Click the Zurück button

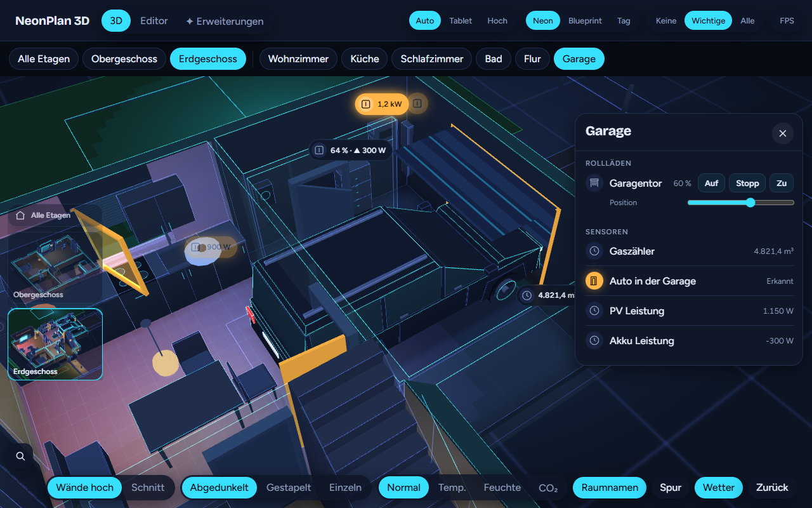pos(772,488)
